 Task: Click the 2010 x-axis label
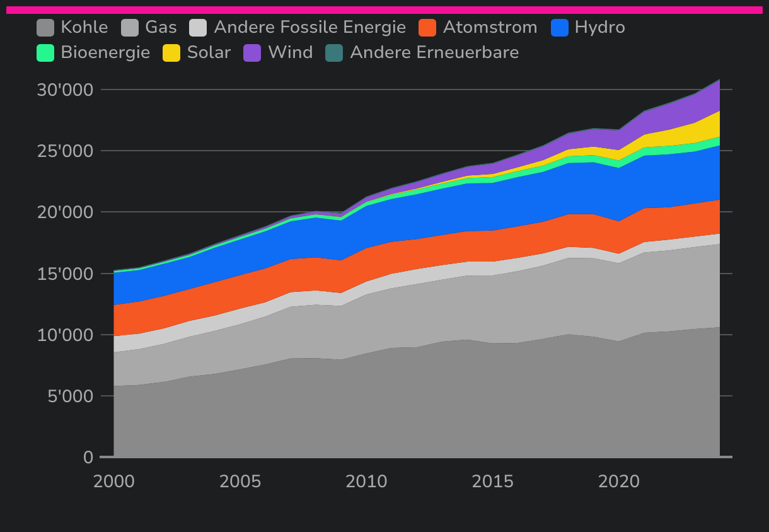[x=366, y=482]
